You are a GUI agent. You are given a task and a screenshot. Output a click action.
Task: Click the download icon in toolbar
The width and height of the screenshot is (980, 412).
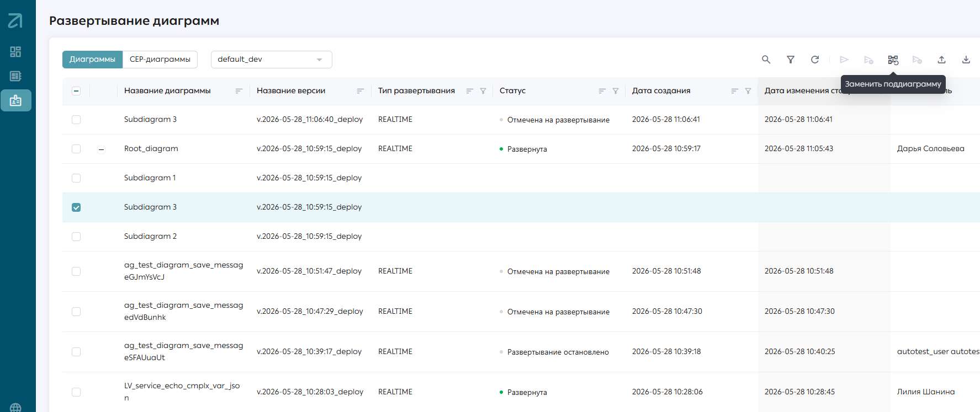(x=966, y=60)
